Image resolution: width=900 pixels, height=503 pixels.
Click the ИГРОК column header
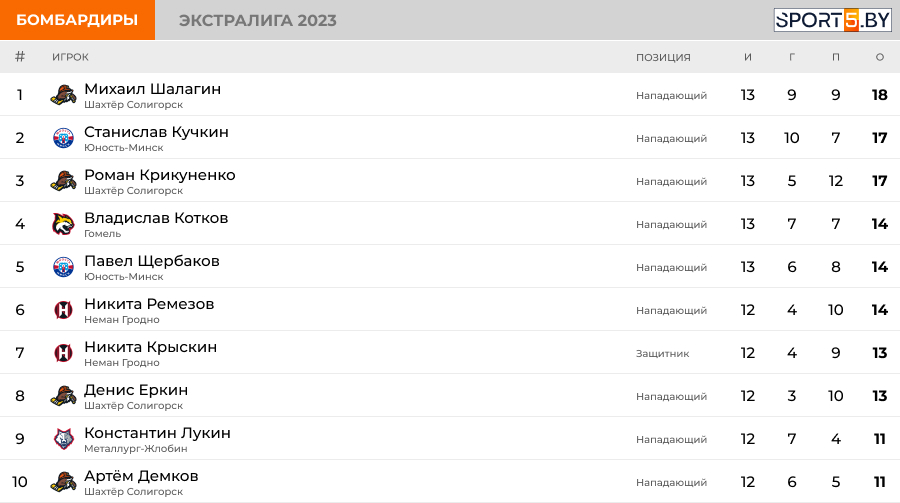pos(70,57)
